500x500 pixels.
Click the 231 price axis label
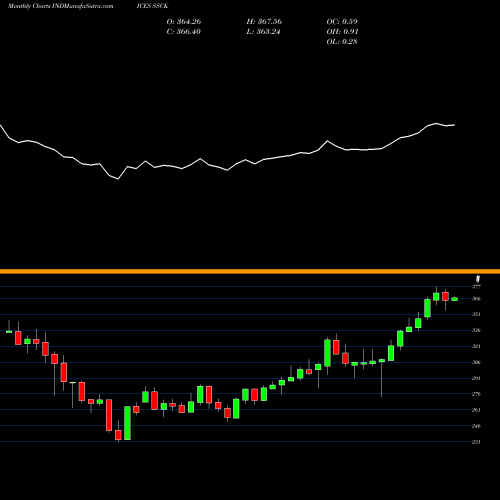coord(476,442)
